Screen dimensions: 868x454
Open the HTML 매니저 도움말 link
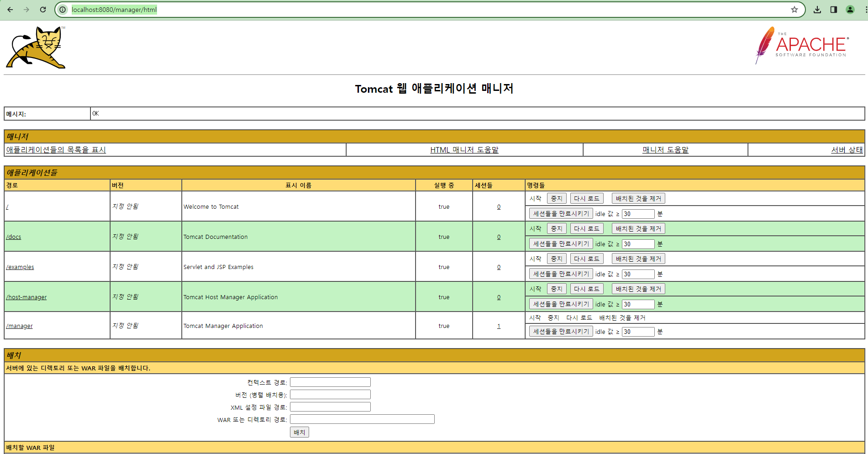coord(464,150)
